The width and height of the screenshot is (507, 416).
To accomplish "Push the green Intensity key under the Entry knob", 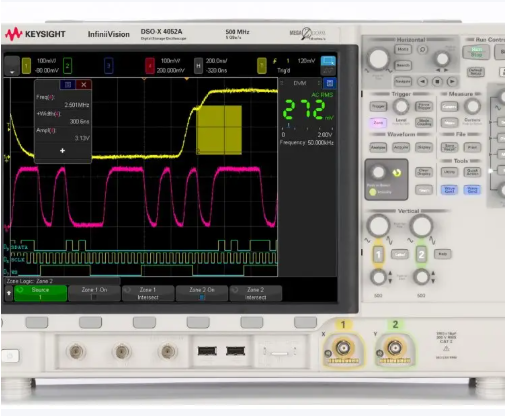I will (373, 192).
